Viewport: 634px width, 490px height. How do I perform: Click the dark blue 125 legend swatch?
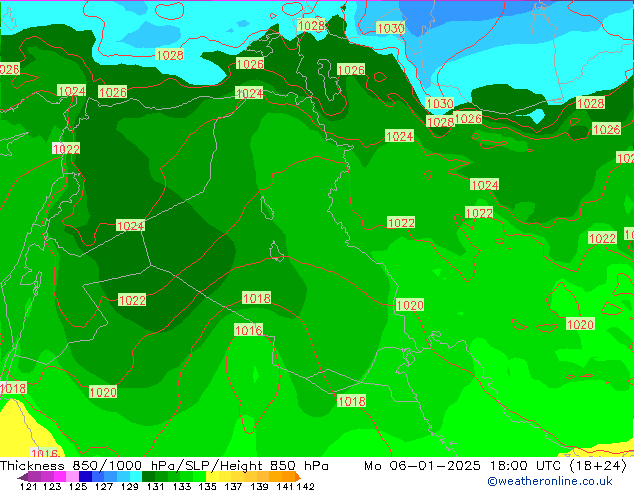click(85, 476)
